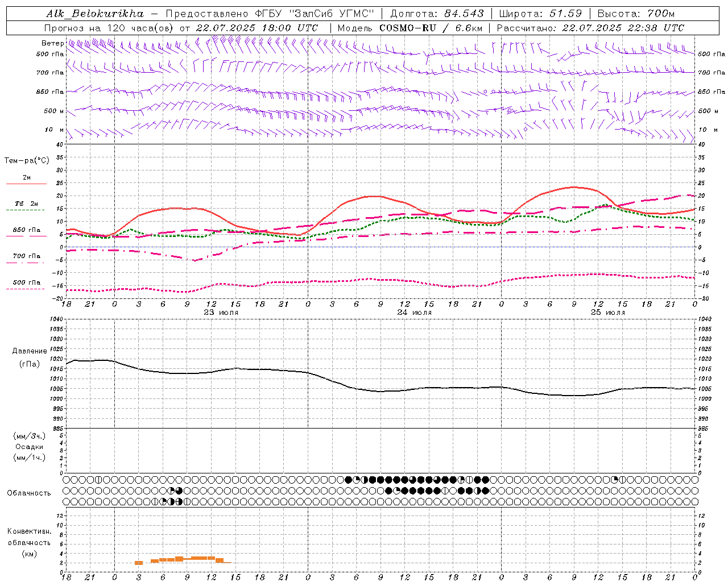Click the Тем-ра(°C) temperature panel label
The width and height of the screenshot is (728, 582).
tap(27, 161)
